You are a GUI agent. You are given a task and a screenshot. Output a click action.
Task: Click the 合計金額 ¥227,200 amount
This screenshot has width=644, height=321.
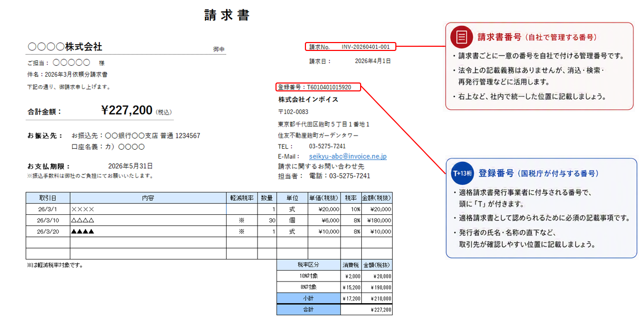[127, 110]
